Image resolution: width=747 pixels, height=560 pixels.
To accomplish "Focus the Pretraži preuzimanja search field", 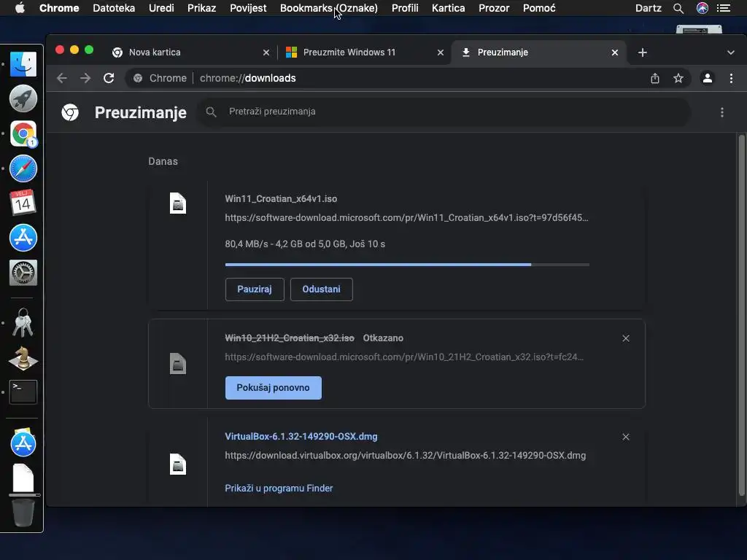I will coord(444,112).
